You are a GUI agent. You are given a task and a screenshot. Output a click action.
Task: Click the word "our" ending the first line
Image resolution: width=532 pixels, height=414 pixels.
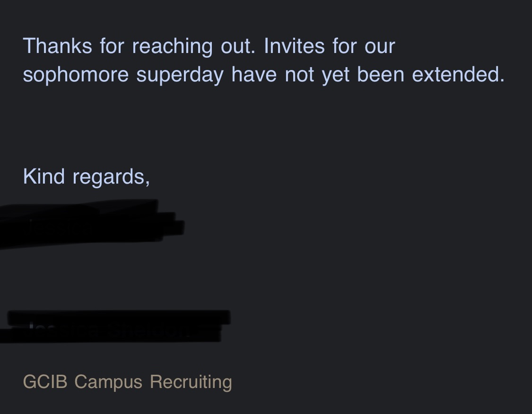click(379, 46)
